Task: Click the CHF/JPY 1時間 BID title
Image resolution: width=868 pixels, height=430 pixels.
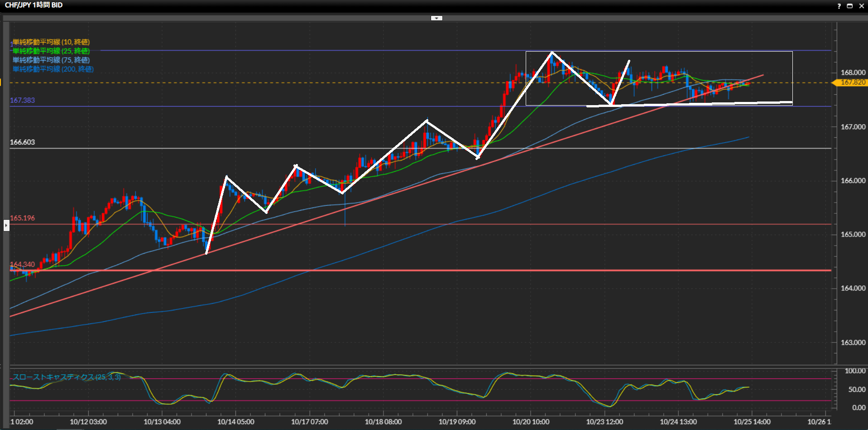Action: coord(34,5)
